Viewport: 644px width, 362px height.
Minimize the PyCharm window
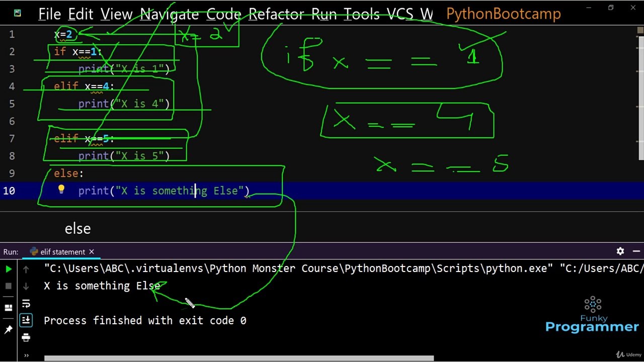tap(589, 8)
